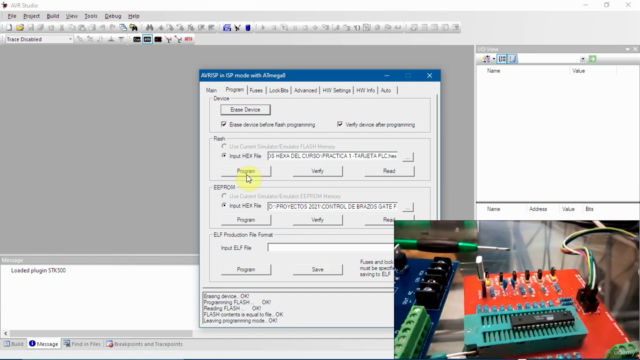Click the Cut scissors toolbar icon

(62, 27)
